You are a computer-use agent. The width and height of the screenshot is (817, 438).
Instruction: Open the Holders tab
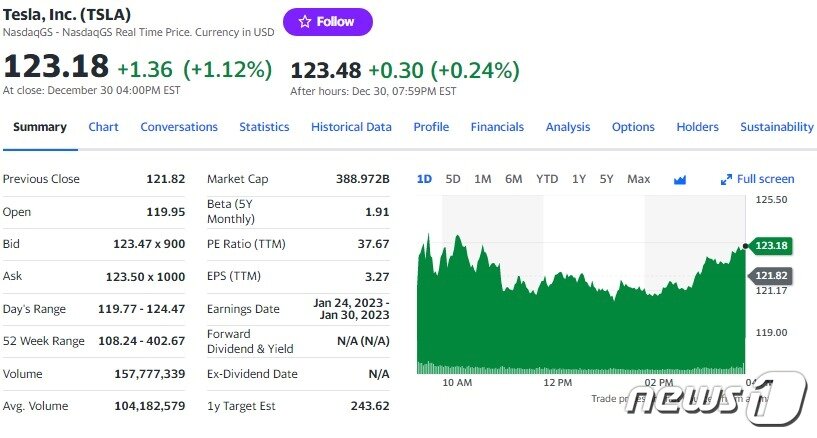pos(697,127)
